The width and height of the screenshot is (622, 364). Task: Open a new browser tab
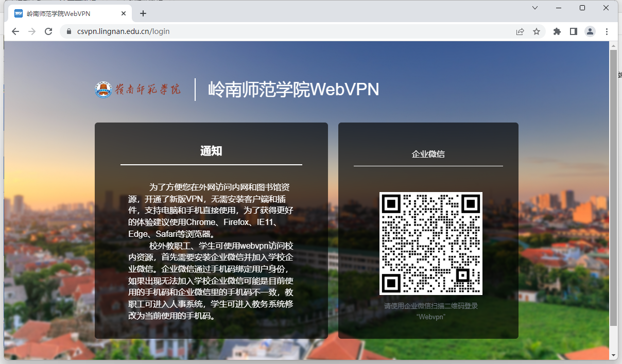pyautogui.click(x=143, y=13)
